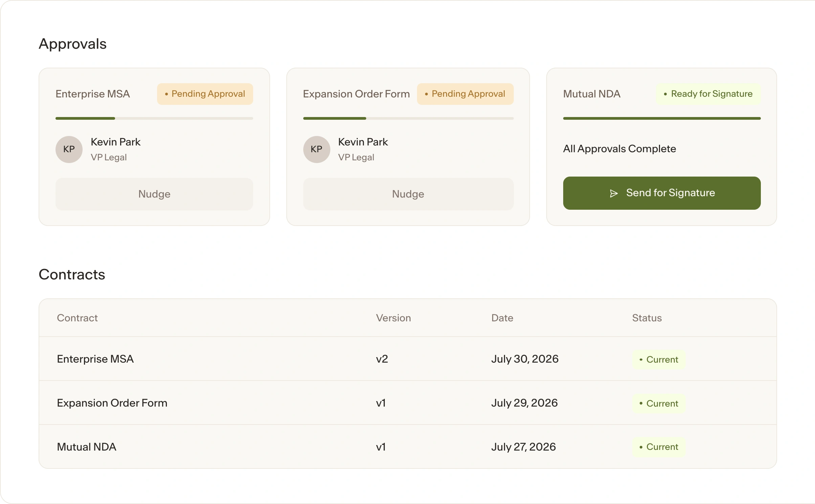Click Current status for Expansion Order Form row
The image size is (815, 504).
point(659,403)
